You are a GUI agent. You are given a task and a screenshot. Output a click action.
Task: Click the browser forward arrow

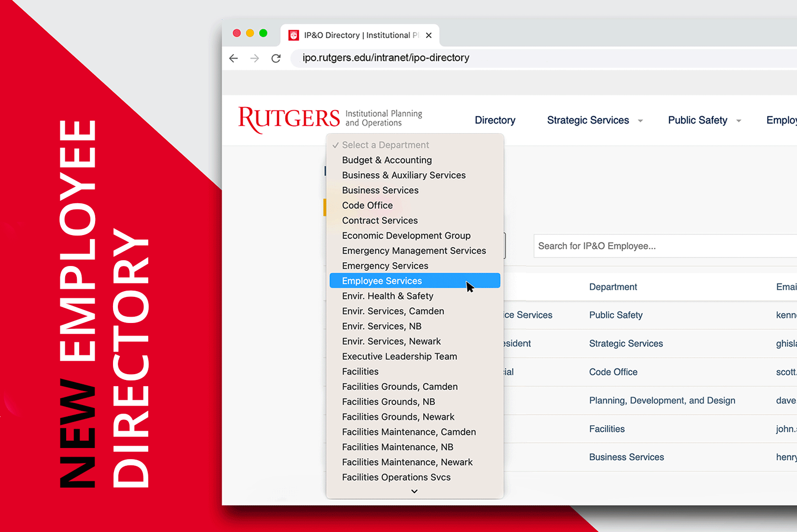[x=255, y=58]
